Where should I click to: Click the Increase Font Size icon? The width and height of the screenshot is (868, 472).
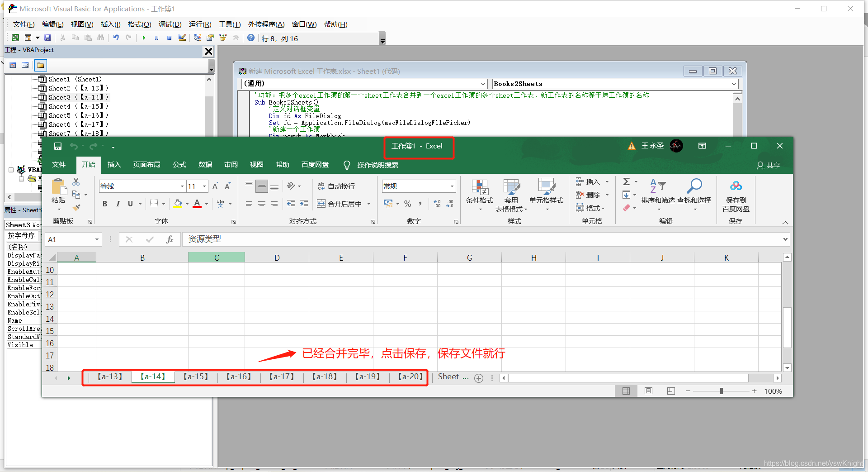(x=215, y=186)
